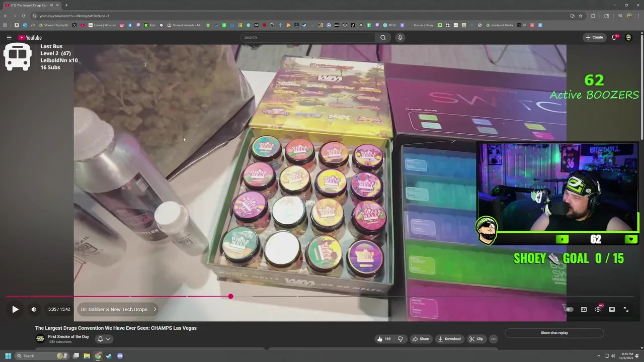Click the Windows taskbar search box
Image resolution: width=644 pixels, height=362 pixels.
point(42,356)
